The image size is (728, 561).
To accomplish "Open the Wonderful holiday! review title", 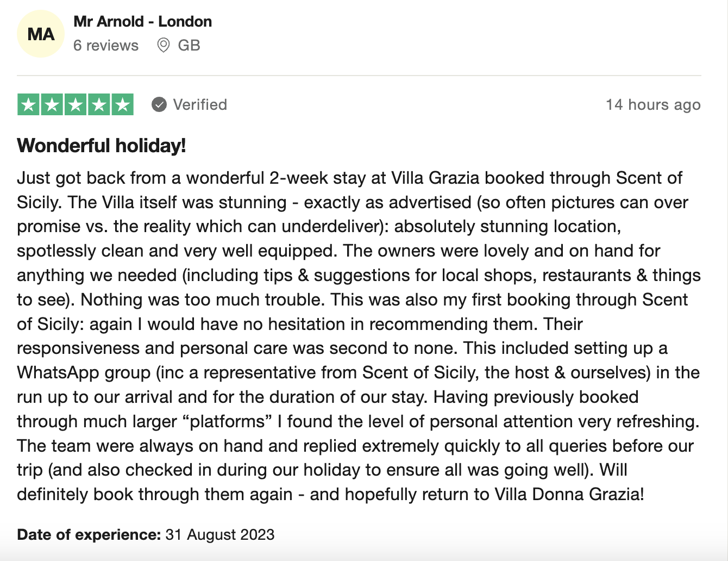I will click(102, 146).
